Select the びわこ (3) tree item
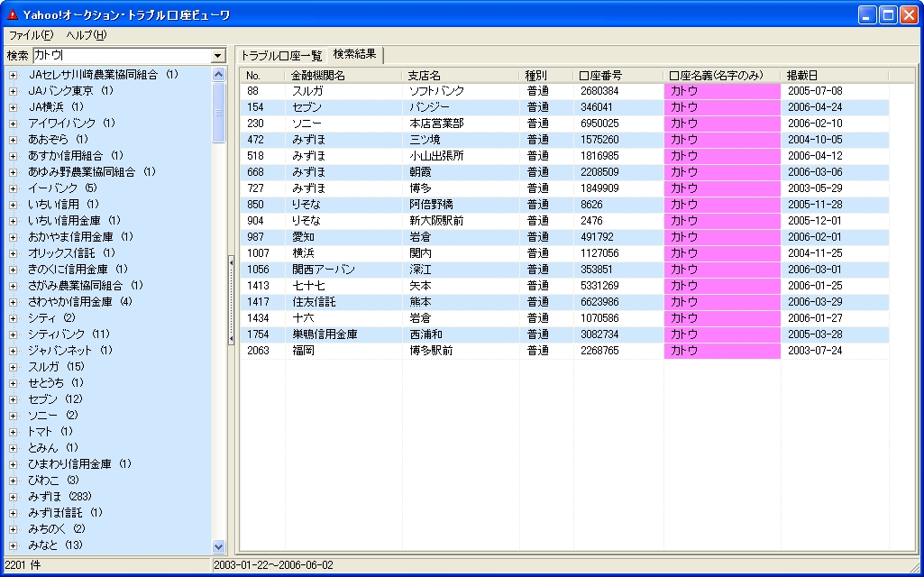Image resolution: width=924 pixels, height=577 pixels. [x=53, y=480]
